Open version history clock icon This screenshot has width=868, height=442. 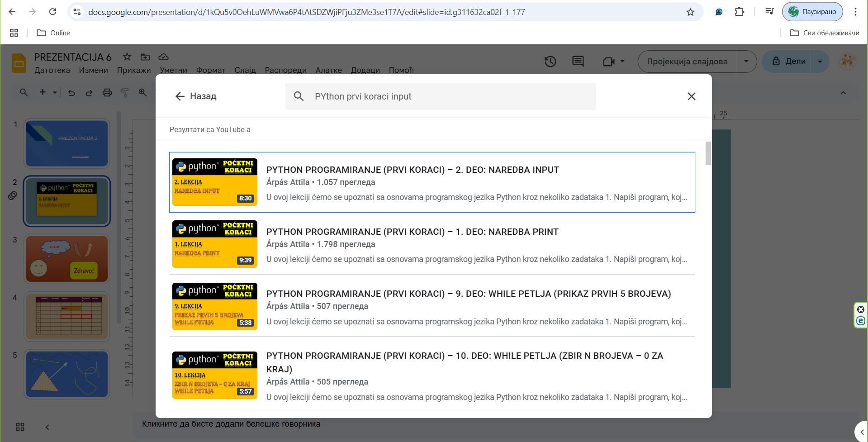pyautogui.click(x=550, y=62)
